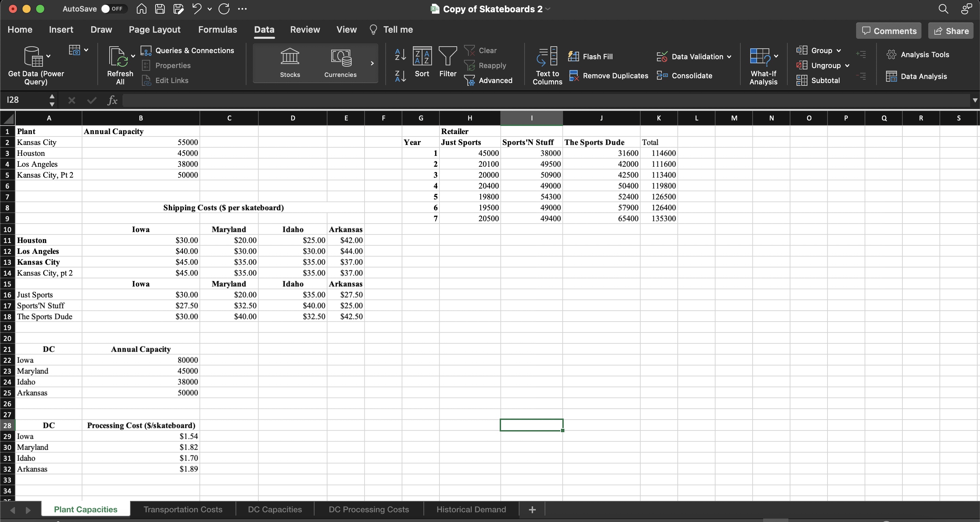
Task: Add a new sheet with the plus button
Action: 531,509
